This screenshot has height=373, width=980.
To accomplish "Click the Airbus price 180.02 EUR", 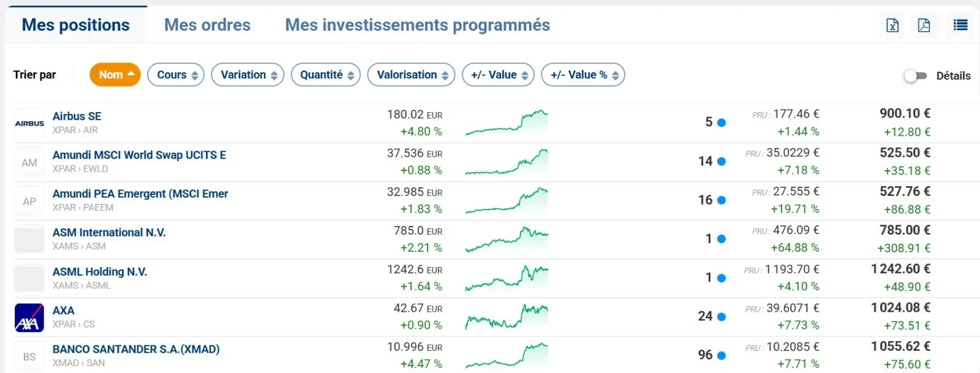I will point(415,115).
